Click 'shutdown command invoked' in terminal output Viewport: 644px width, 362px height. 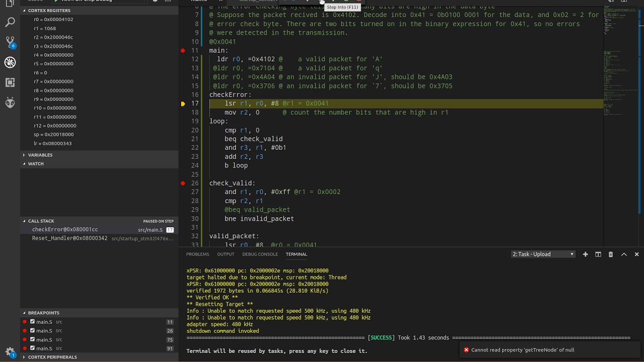[x=223, y=331]
